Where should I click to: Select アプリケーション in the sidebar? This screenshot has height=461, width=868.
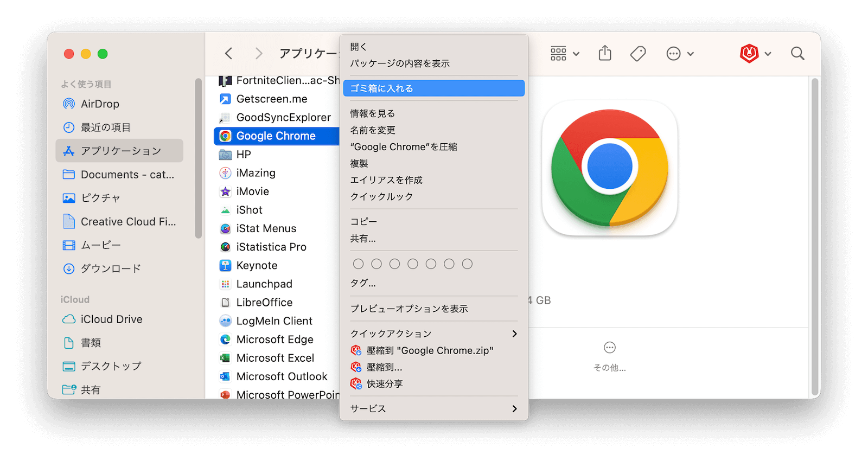click(x=119, y=151)
